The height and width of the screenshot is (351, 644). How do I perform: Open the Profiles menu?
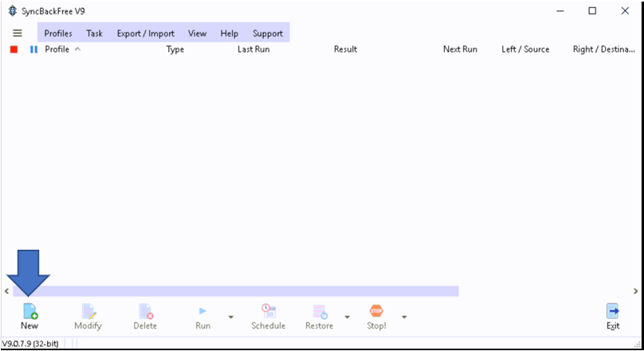pos(58,34)
